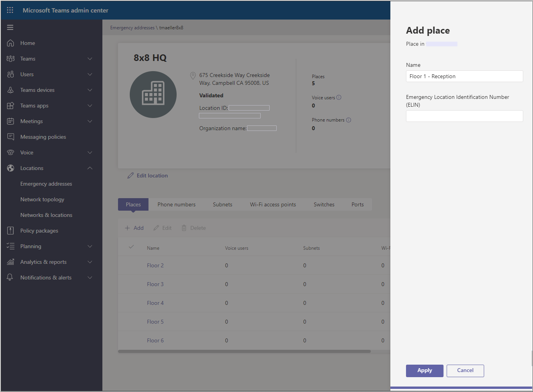
Task: Expand the Voice chevron
Action: tap(90, 152)
